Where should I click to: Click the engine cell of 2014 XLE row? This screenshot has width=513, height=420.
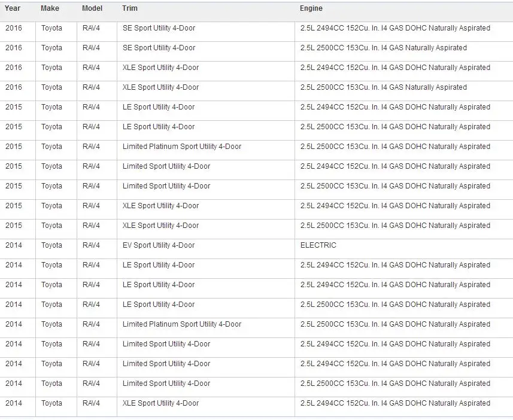coord(395,403)
